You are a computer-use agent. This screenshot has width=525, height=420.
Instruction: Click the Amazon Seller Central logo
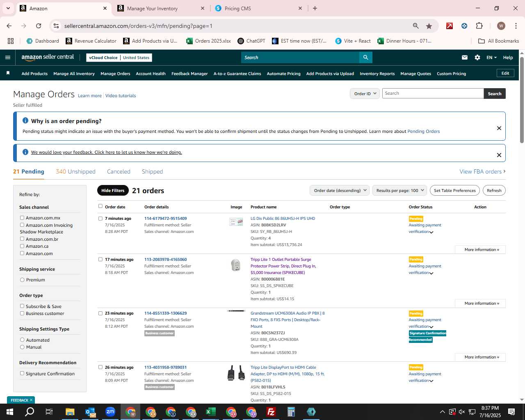(x=48, y=57)
